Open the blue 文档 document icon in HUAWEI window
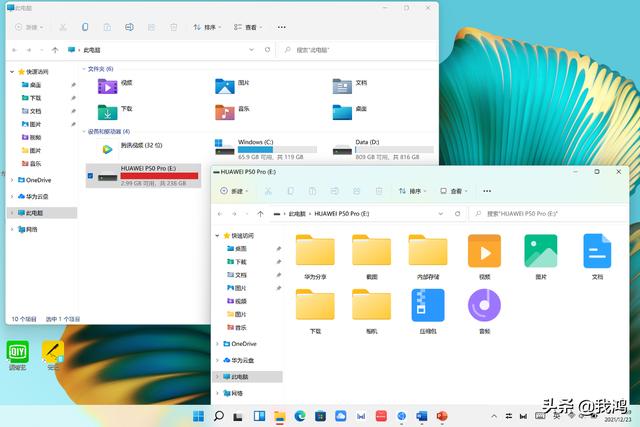This screenshot has width=640, height=427. (597, 251)
